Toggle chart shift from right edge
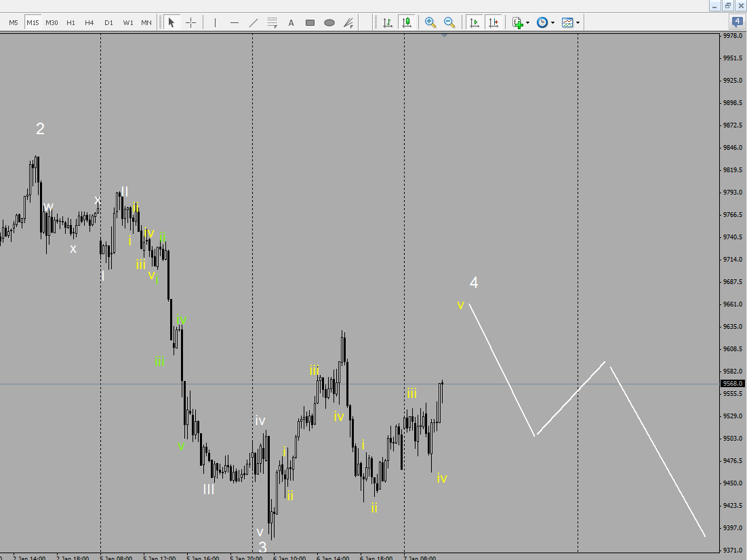 (493, 22)
